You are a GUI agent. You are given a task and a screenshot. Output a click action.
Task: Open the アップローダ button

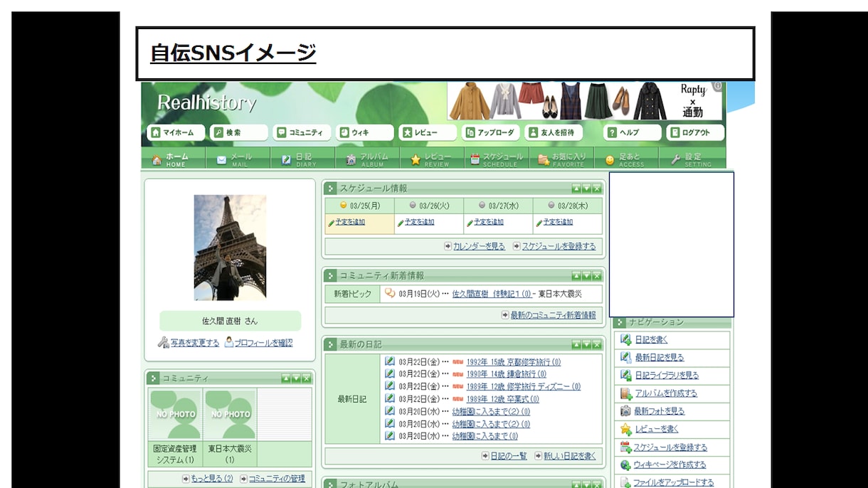(x=491, y=132)
